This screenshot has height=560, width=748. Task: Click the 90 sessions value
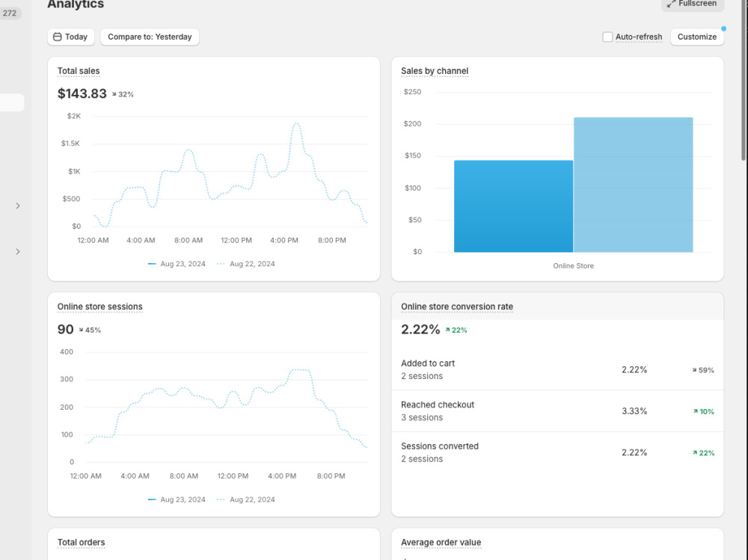(x=65, y=329)
